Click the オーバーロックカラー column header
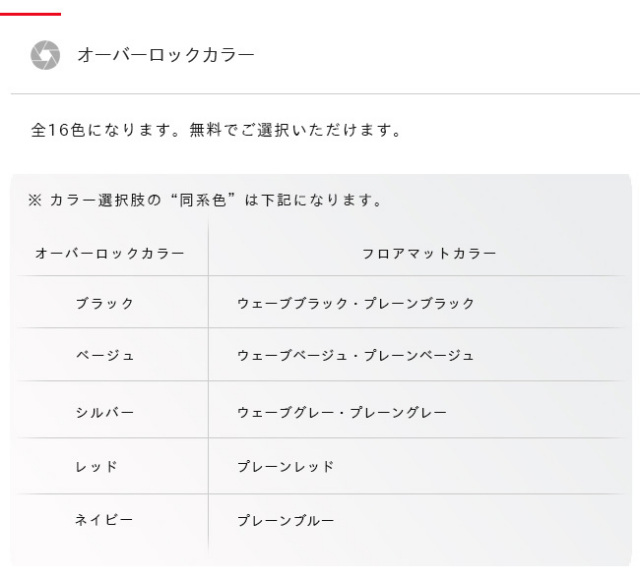The height and width of the screenshot is (577, 640). pyautogui.click(x=110, y=253)
